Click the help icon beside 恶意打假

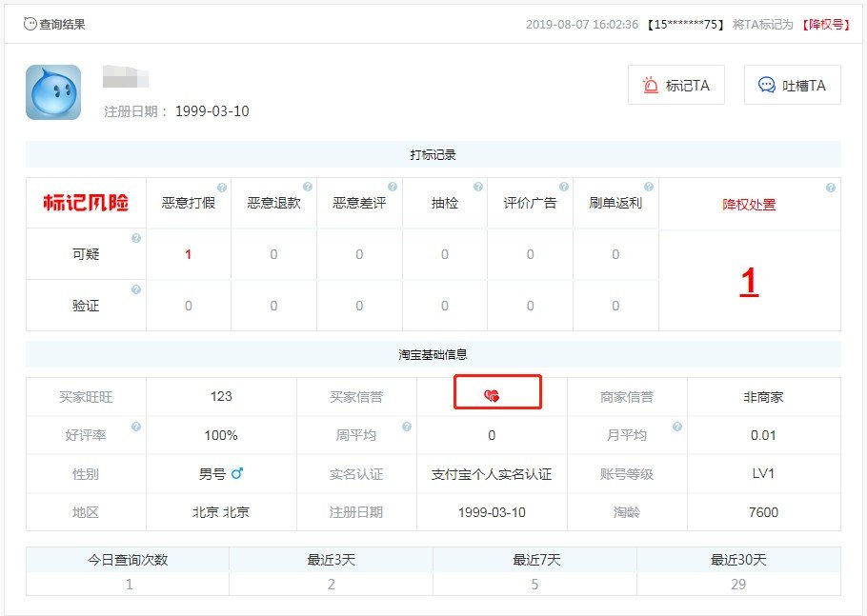pyautogui.click(x=222, y=188)
